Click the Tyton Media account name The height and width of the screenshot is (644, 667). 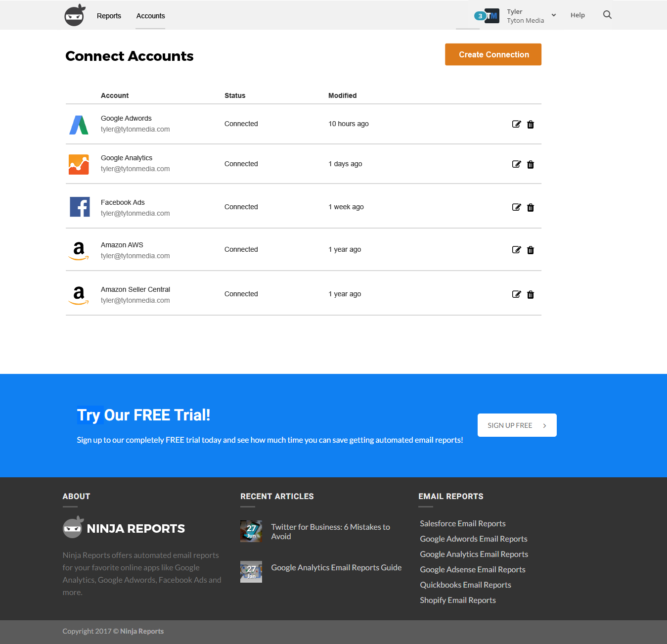[x=526, y=20]
